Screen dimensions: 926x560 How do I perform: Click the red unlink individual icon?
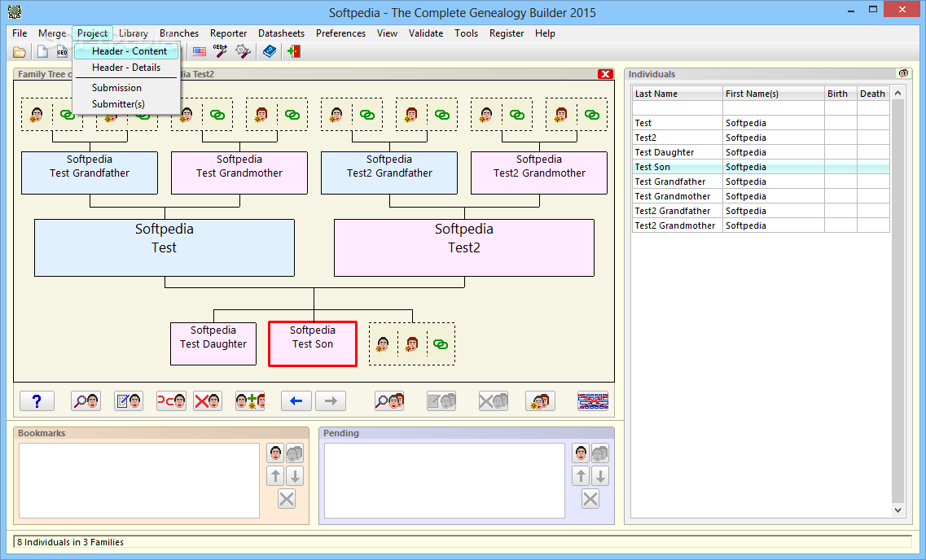(x=171, y=401)
